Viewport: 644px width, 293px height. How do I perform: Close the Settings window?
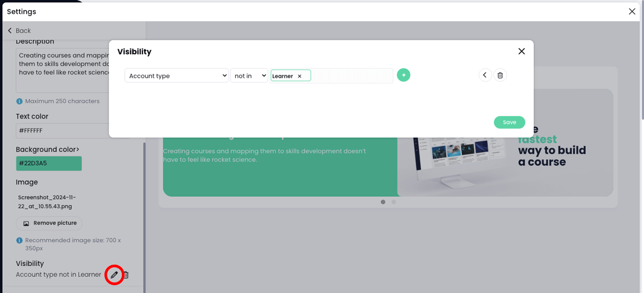point(632,12)
